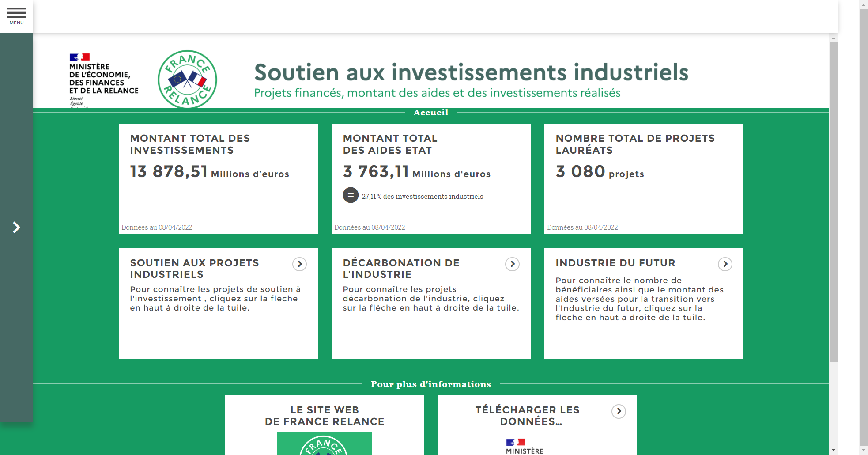The image size is (868, 455).
Task: Select the Montant total des aides Etat tile
Action: 431,179
